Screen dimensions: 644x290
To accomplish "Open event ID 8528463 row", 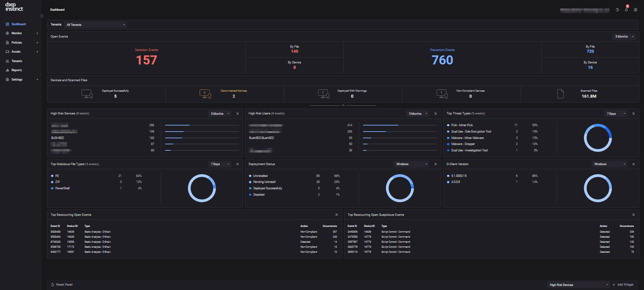I will coord(194,232).
